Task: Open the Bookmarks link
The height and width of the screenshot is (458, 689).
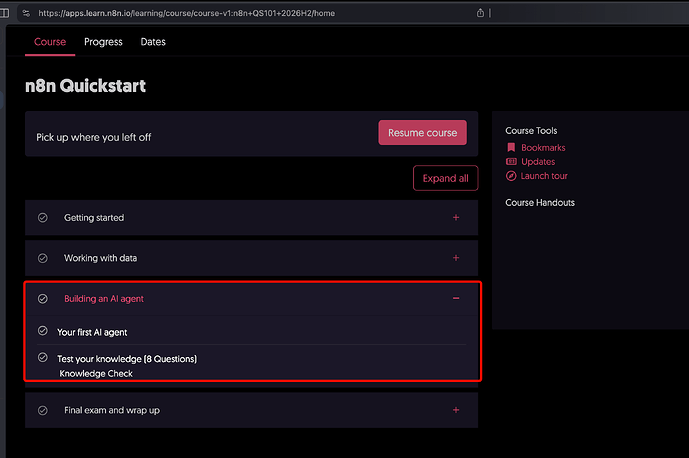Action: coord(543,148)
